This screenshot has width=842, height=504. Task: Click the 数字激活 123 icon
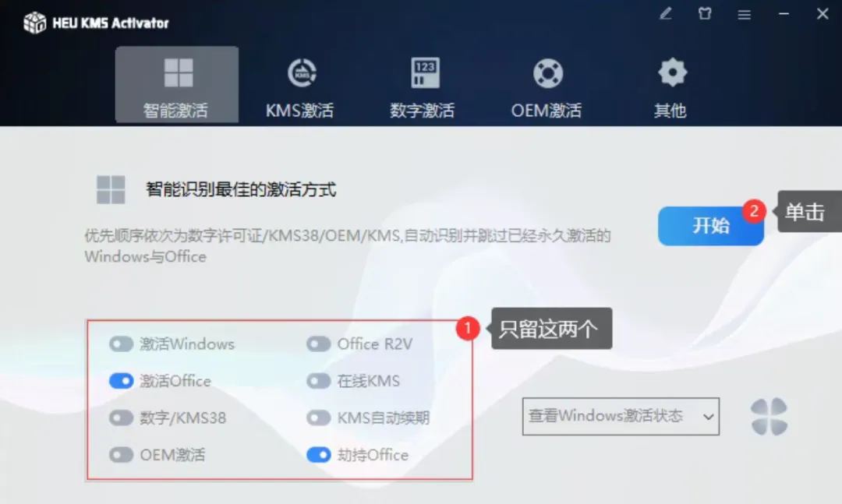pyautogui.click(x=425, y=73)
